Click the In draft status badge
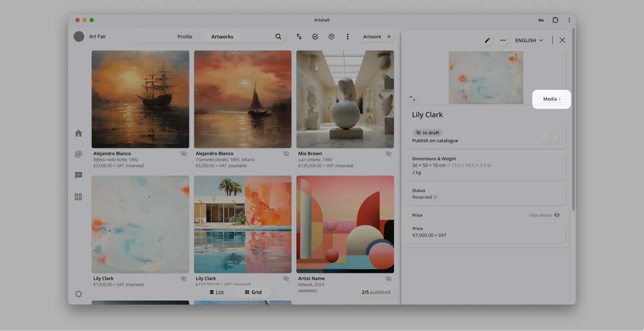This screenshot has width=644, height=331. [x=427, y=133]
